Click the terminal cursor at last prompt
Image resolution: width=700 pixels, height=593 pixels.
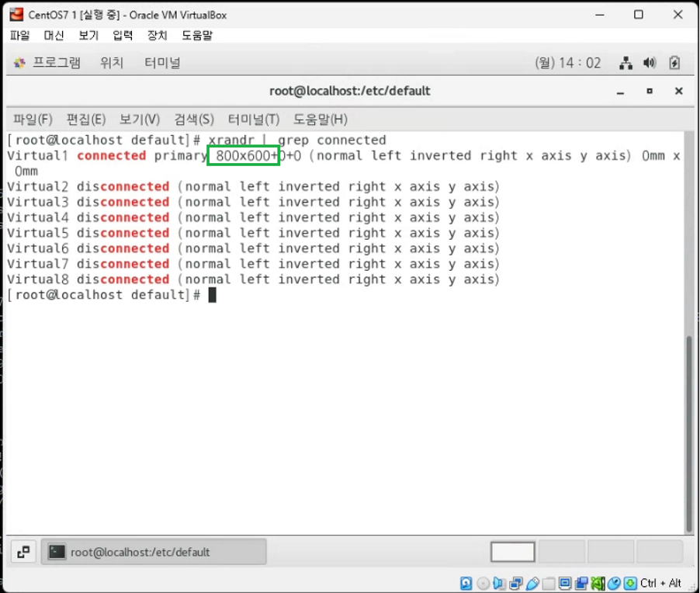213,295
